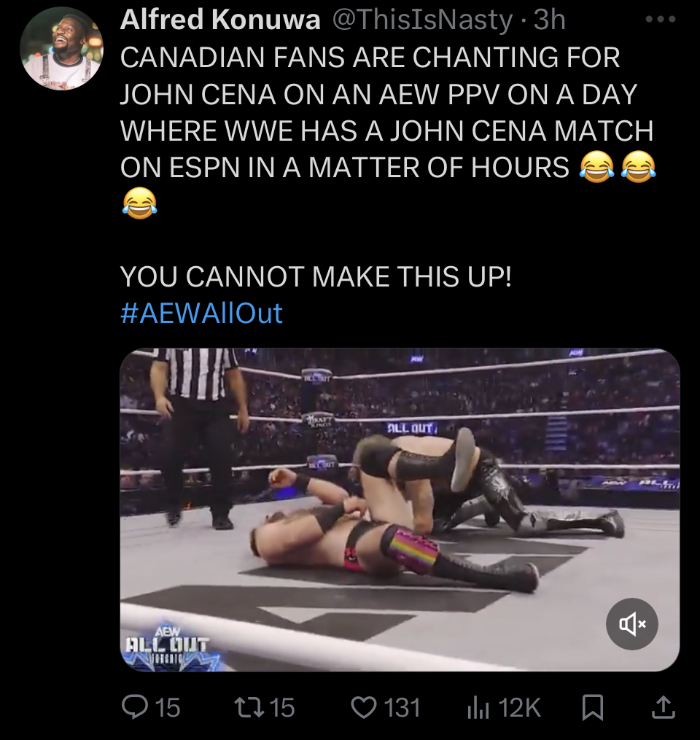The width and height of the screenshot is (700, 740).
Task: Bookmark this tweet
Action: [x=593, y=707]
